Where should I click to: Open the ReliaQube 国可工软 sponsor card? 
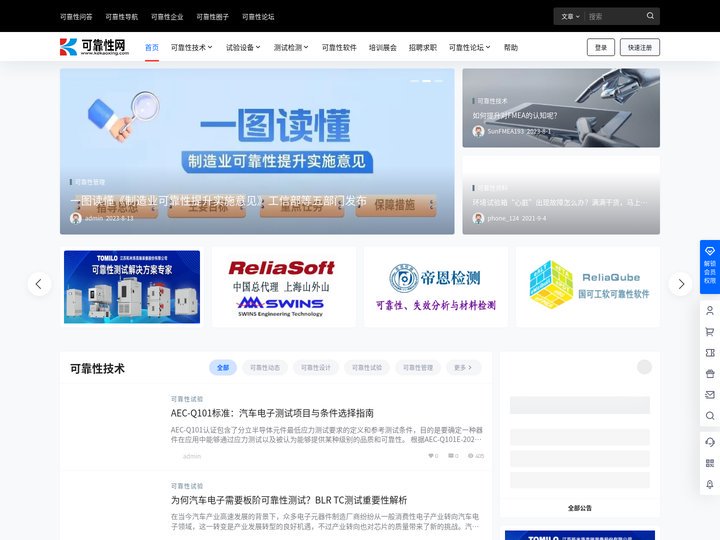pyautogui.click(x=587, y=287)
